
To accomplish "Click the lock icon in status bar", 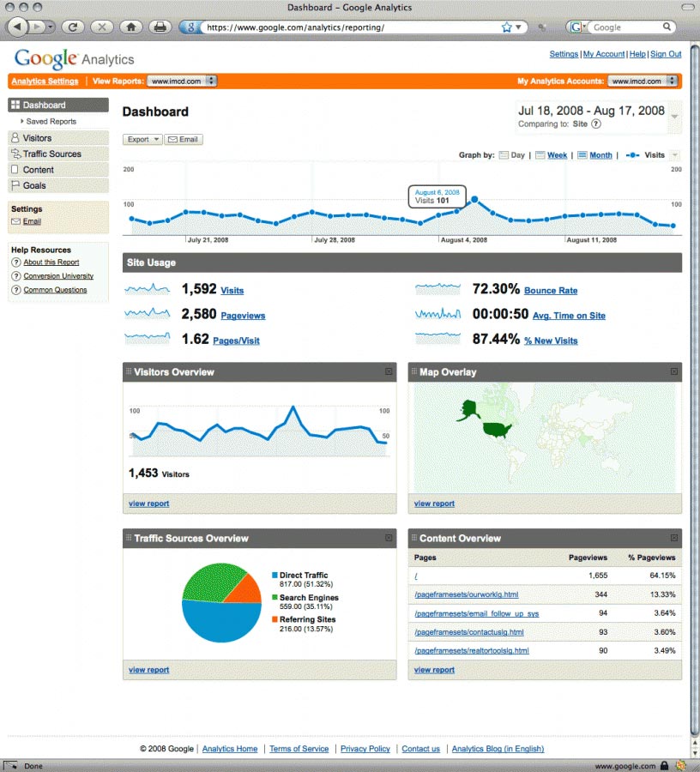I will 665,766.
